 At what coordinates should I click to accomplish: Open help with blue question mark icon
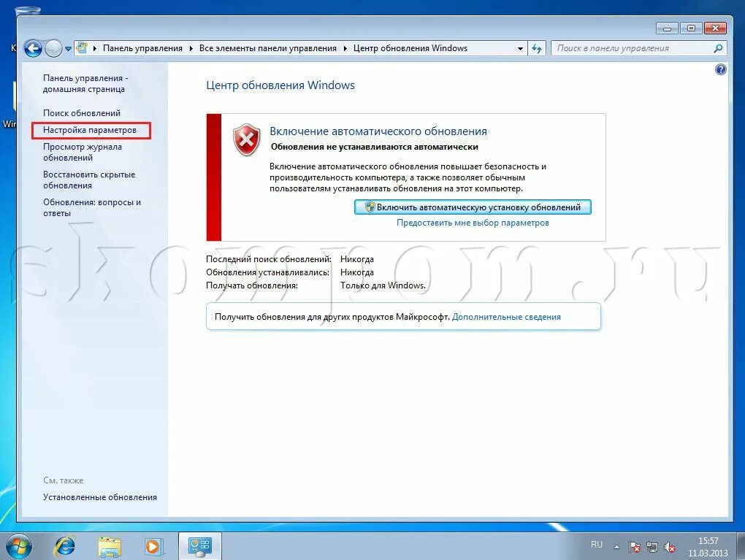coord(720,69)
